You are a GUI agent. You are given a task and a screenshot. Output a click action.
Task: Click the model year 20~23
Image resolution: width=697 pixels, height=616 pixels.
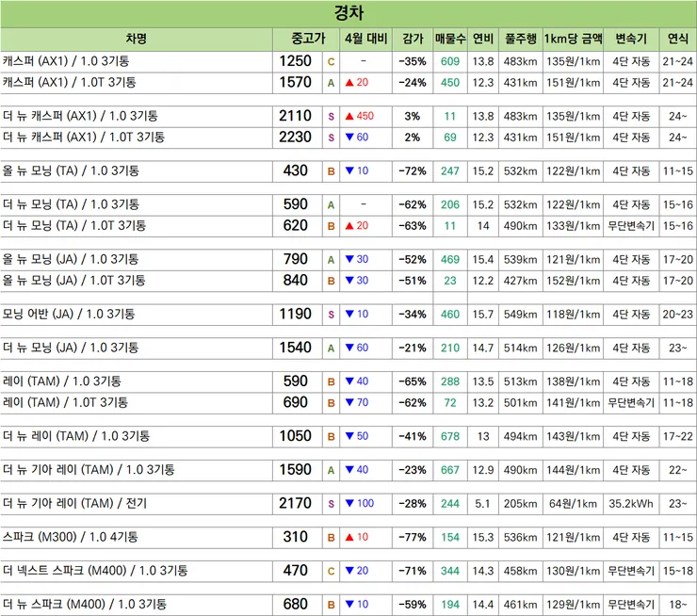(678, 315)
